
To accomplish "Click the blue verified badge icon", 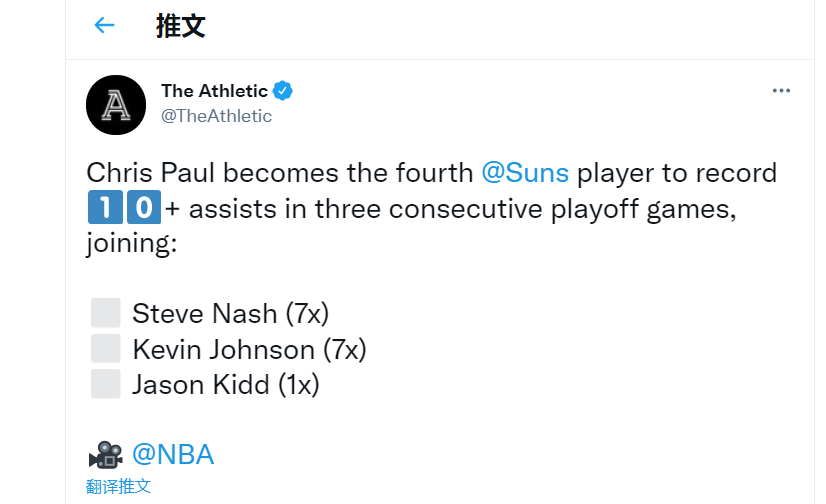I will [x=283, y=91].
